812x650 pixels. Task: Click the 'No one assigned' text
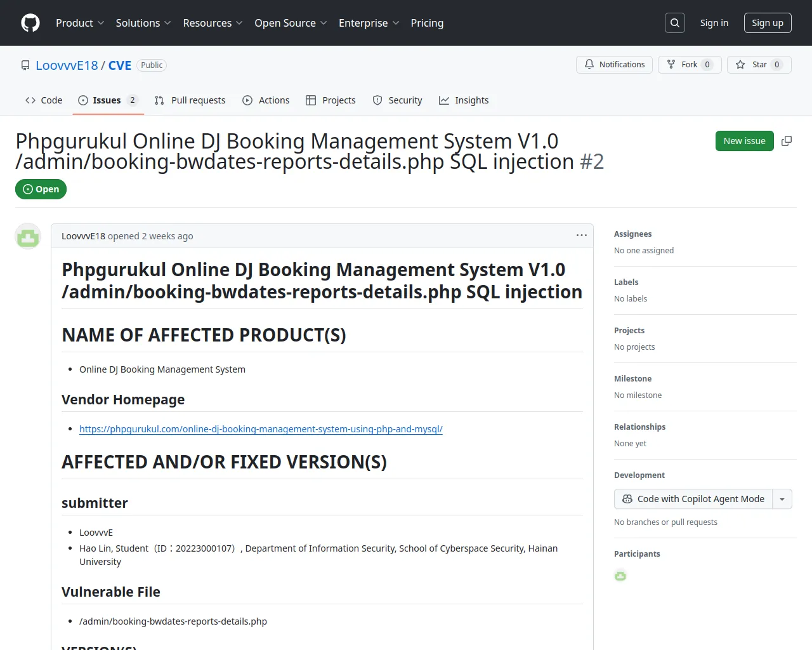644,251
